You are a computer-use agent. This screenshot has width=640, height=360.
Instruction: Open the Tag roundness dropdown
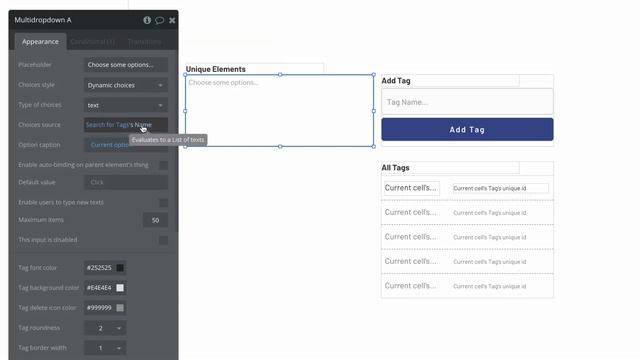[x=105, y=328]
